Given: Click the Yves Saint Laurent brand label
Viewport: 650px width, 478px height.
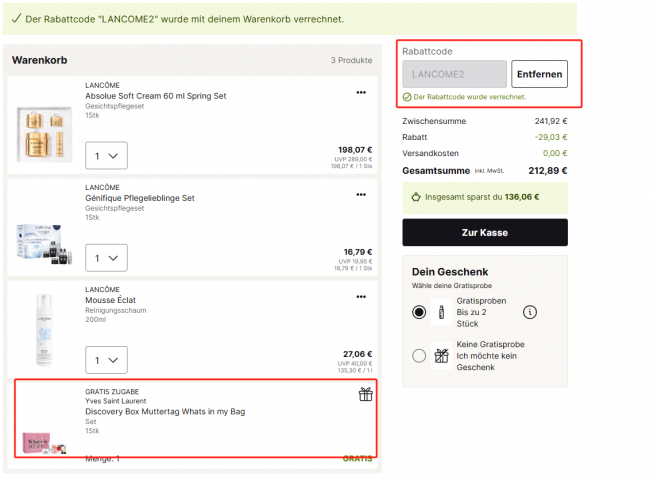Looking at the screenshot, I should (116, 401).
